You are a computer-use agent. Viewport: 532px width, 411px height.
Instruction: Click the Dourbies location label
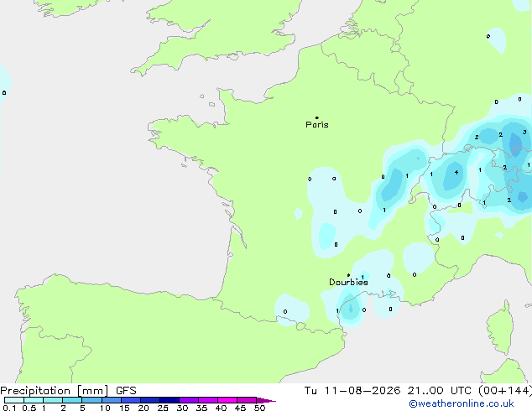coord(348,282)
